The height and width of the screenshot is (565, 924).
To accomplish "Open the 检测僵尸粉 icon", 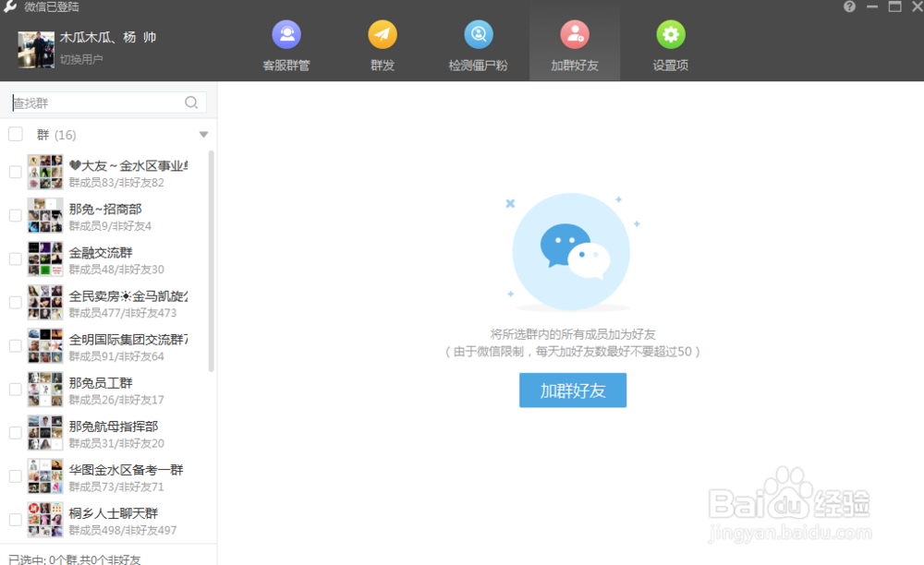I will pos(479,35).
